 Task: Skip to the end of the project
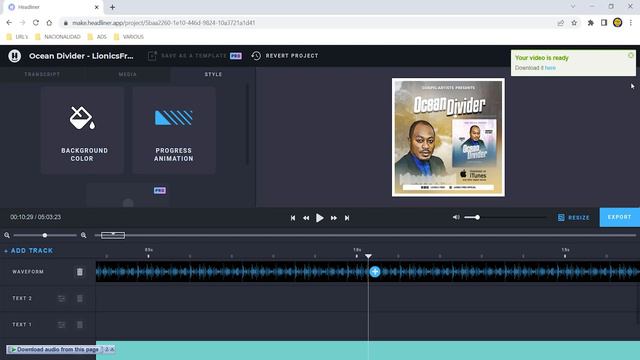[347, 218]
